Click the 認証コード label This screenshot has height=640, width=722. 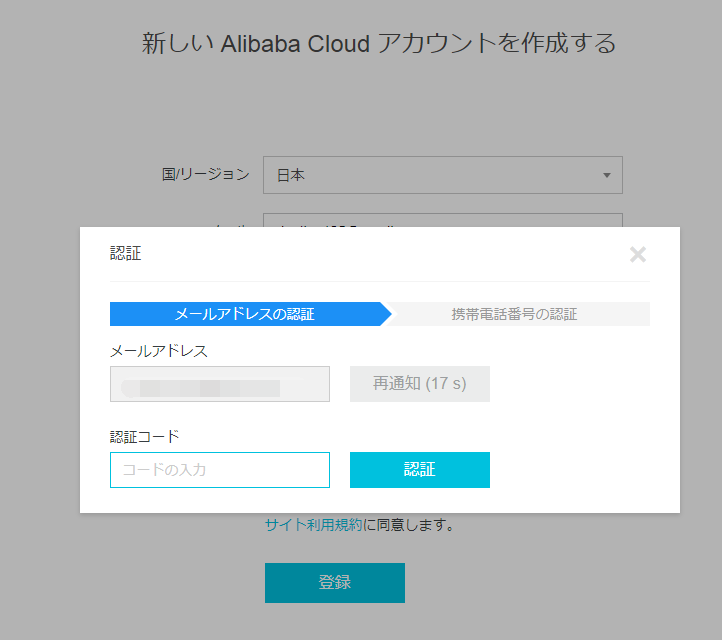145,437
